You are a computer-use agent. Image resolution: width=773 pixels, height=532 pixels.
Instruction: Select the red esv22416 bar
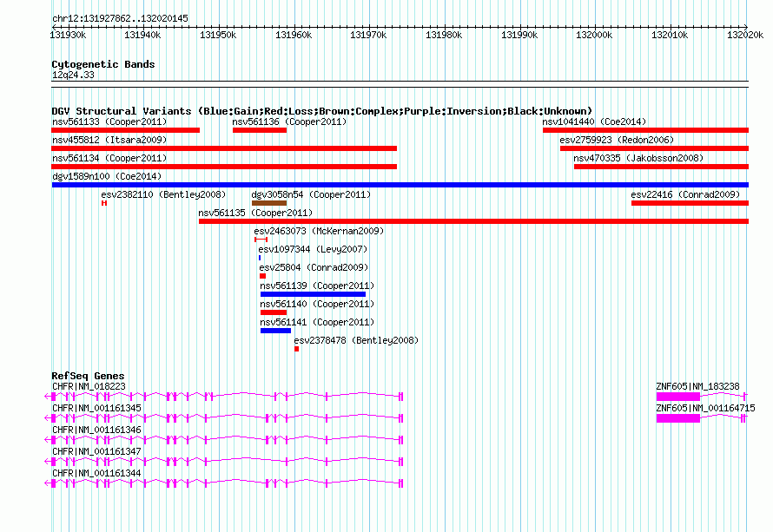tap(690, 203)
